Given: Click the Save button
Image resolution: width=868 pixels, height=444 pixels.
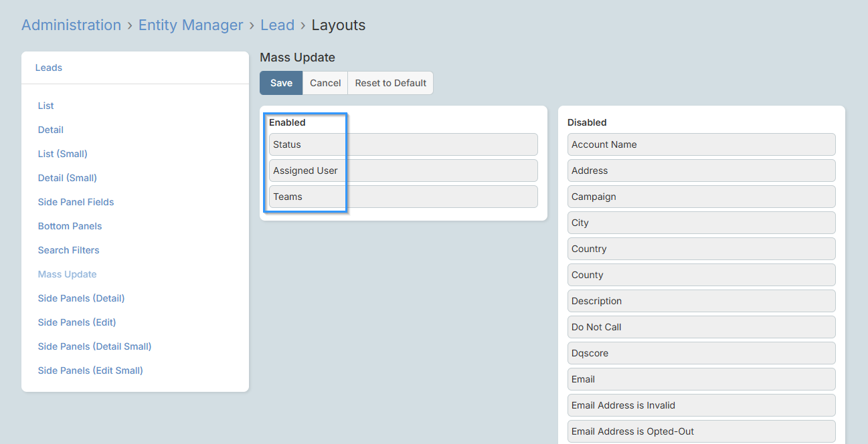Looking at the screenshot, I should pyautogui.click(x=281, y=83).
